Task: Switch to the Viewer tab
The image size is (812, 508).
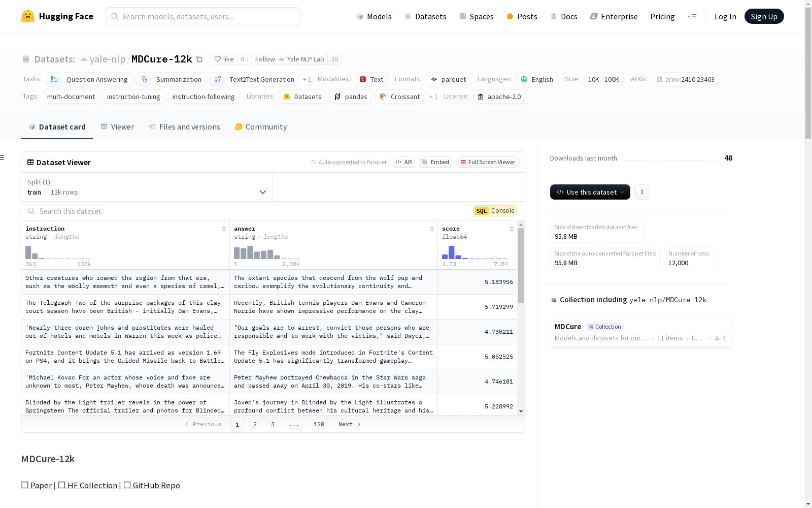Action: [117, 127]
